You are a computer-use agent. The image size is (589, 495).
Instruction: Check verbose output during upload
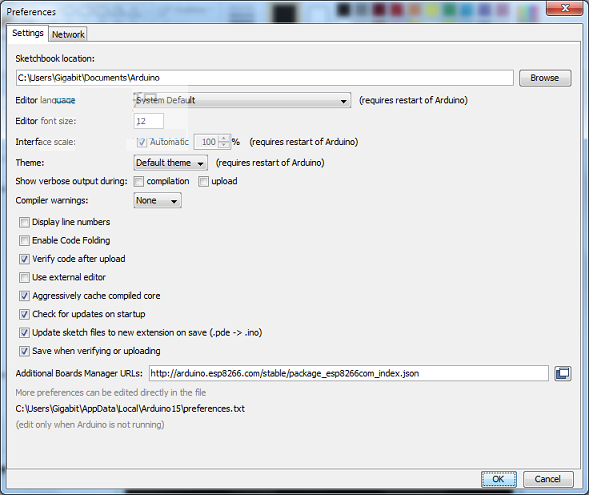203,181
